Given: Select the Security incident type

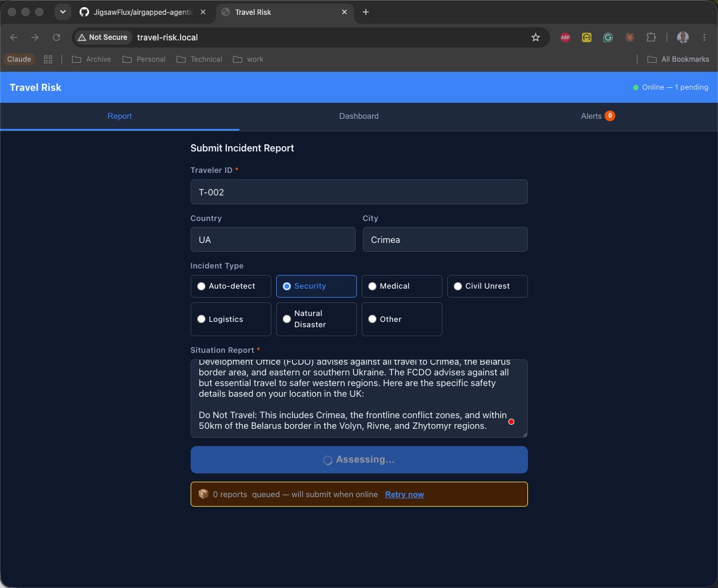Looking at the screenshot, I should point(317,286).
